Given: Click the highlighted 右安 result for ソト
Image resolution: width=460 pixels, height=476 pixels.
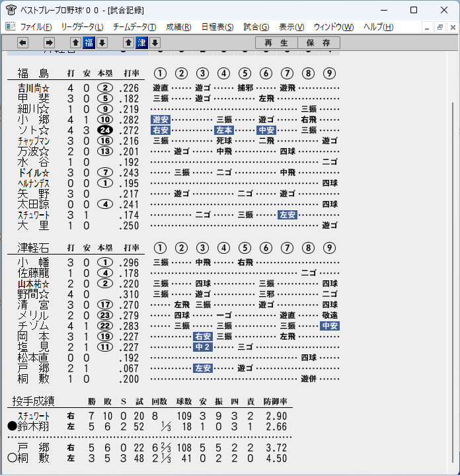Looking at the screenshot, I should pyautogui.click(x=161, y=130).
